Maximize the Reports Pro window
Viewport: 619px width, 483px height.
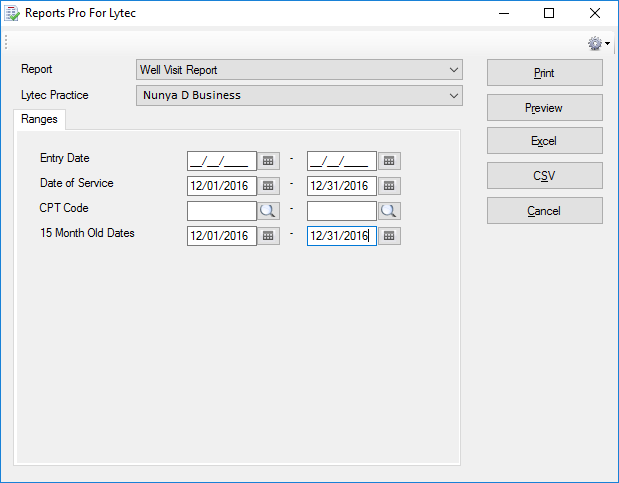pyautogui.click(x=549, y=13)
